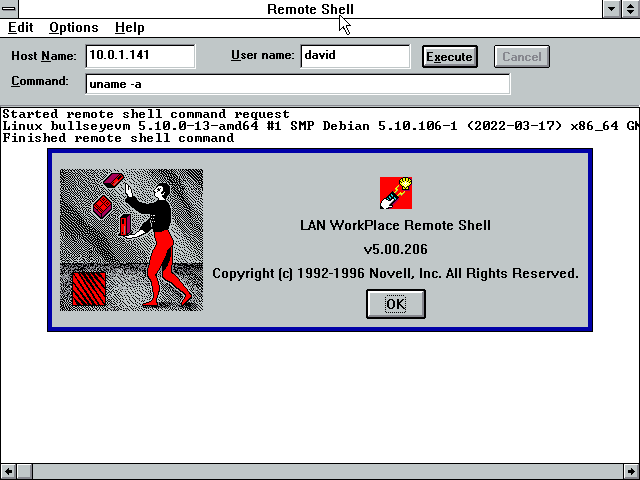Open the Help menu

pos(129,28)
